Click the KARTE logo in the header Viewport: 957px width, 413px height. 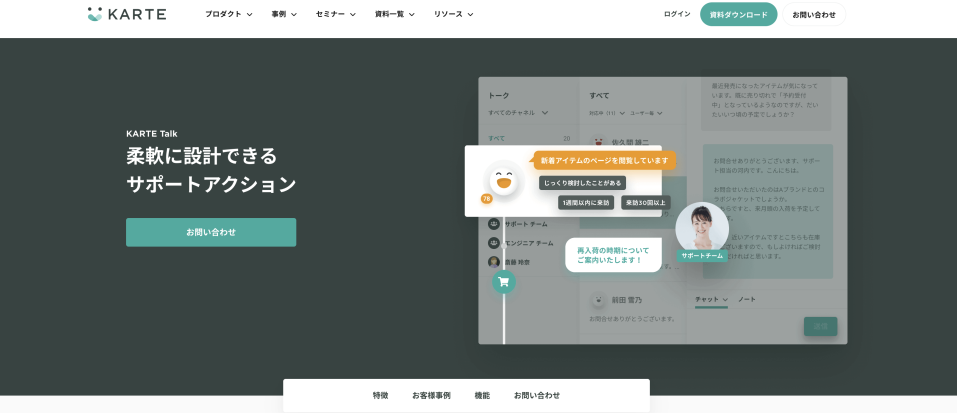(x=126, y=14)
